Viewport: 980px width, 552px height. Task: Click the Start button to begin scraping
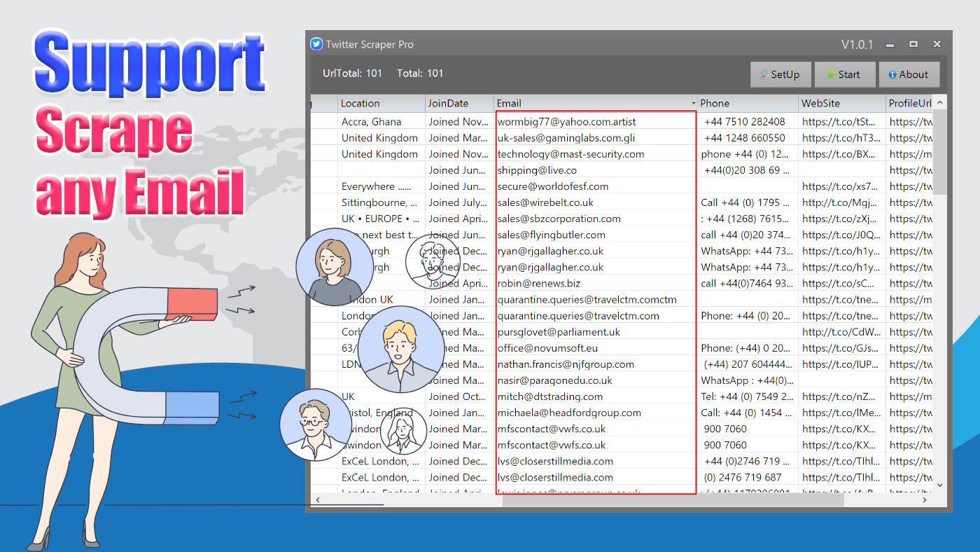pyautogui.click(x=845, y=75)
